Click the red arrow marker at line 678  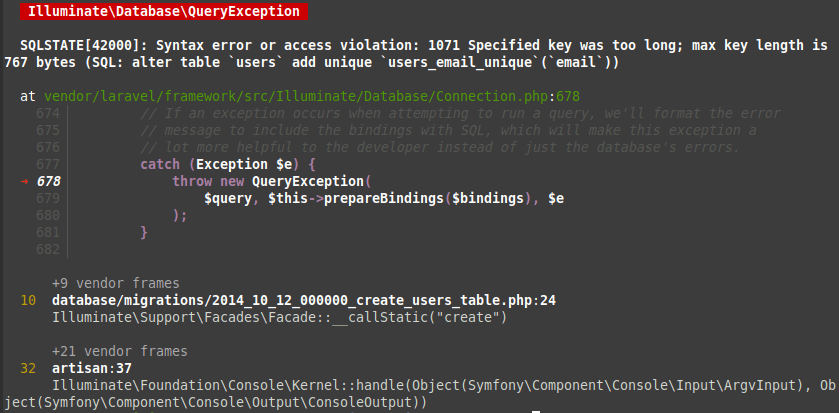click(24, 181)
